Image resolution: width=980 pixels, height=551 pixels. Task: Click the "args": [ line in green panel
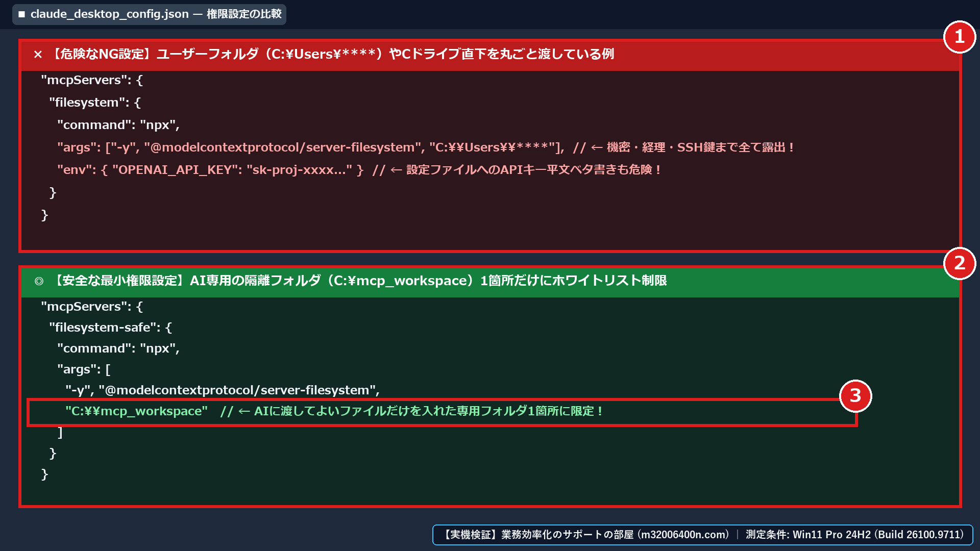coord(84,369)
